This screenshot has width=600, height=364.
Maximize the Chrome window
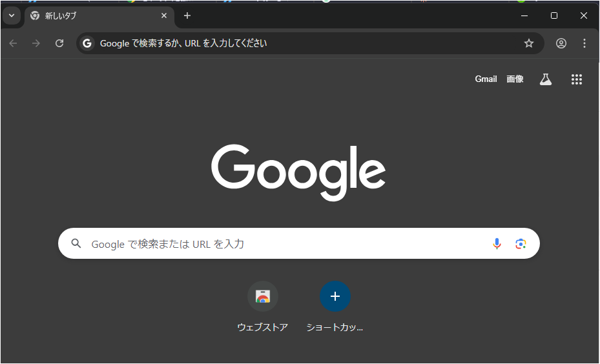pos(554,15)
